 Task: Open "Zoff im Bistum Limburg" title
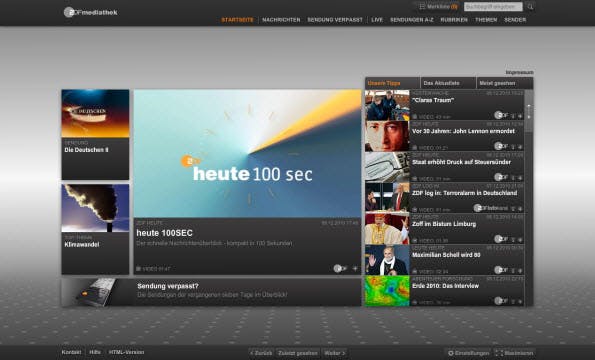444,224
